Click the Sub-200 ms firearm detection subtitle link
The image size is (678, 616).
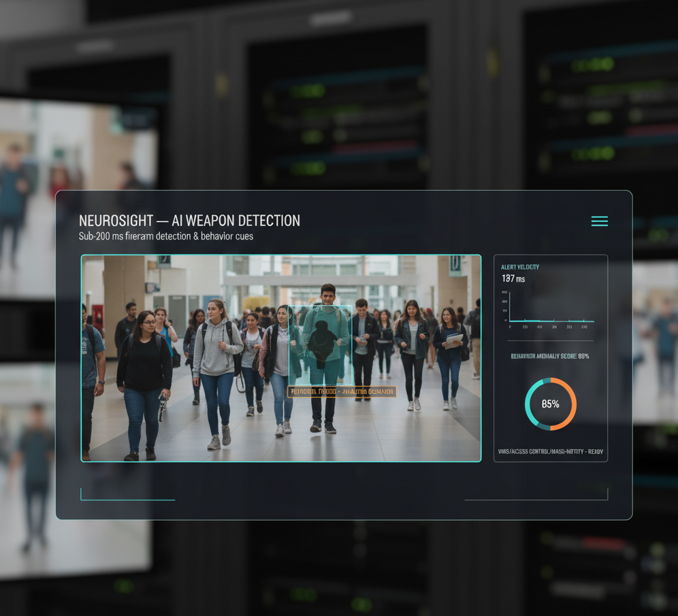pos(166,236)
